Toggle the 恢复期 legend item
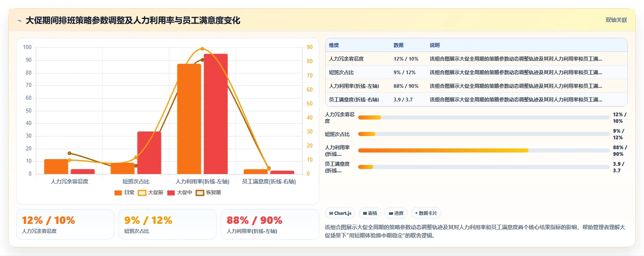This screenshot has height=256, width=644. [209, 193]
